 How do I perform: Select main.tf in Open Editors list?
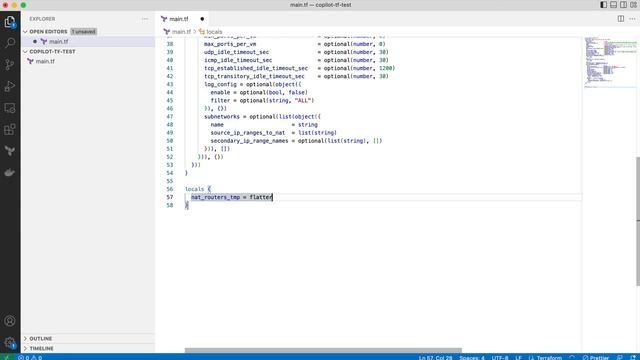point(88,42)
